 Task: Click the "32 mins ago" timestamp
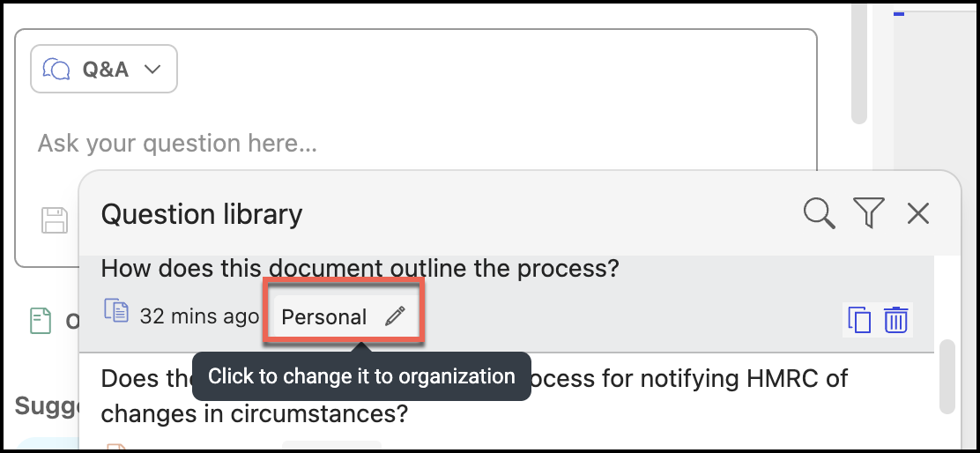[x=199, y=316]
